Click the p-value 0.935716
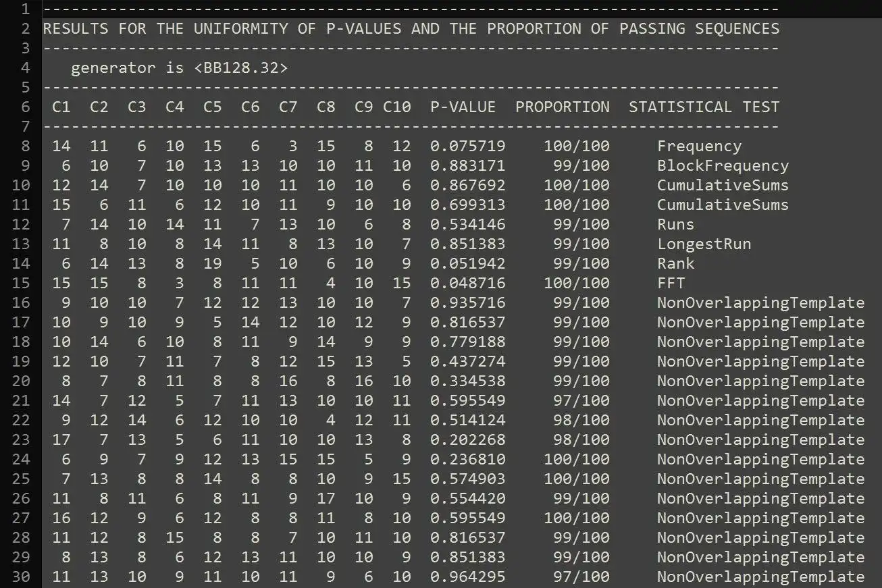The height and width of the screenshot is (588, 882). [467, 303]
